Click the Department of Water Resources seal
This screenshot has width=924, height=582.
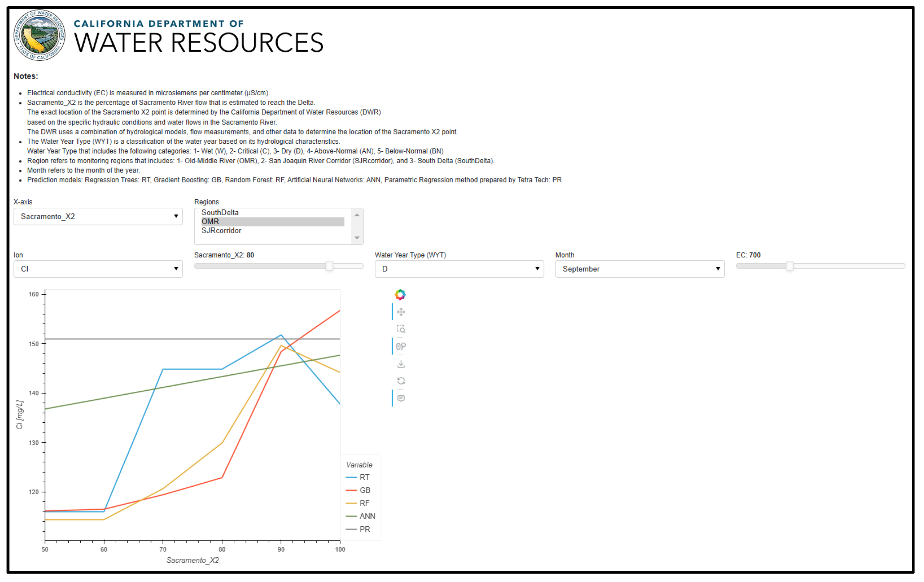39,35
